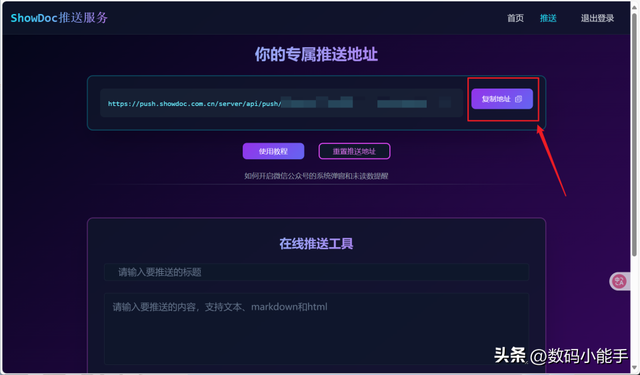The height and width of the screenshot is (375, 640).
Task: Click the 在线推送工具 heading
Action: 316,244
